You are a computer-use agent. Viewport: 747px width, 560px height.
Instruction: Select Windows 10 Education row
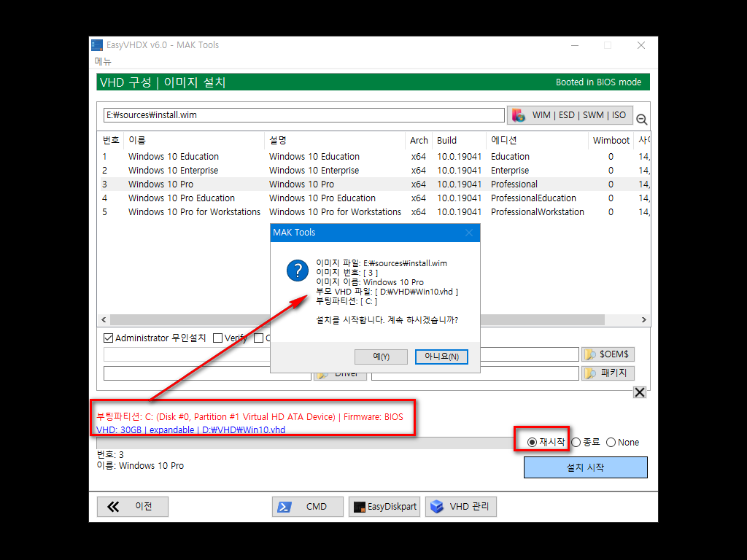point(374,157)
